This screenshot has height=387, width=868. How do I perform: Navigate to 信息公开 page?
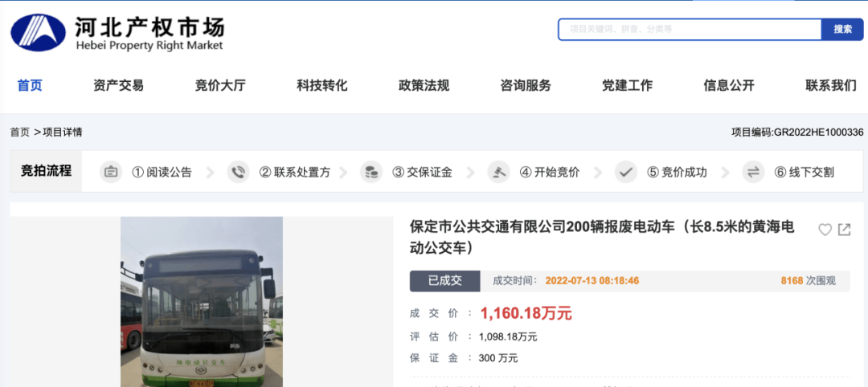point(729,85)
